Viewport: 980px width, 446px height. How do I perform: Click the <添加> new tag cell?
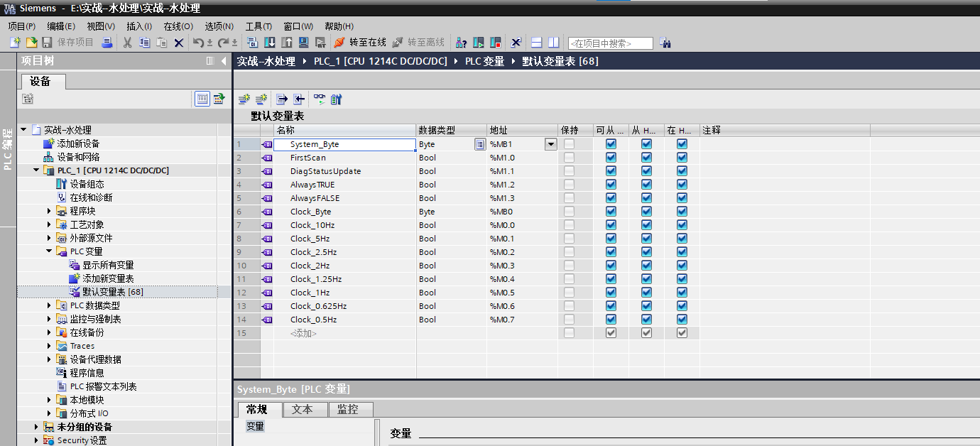coord(345,333)
